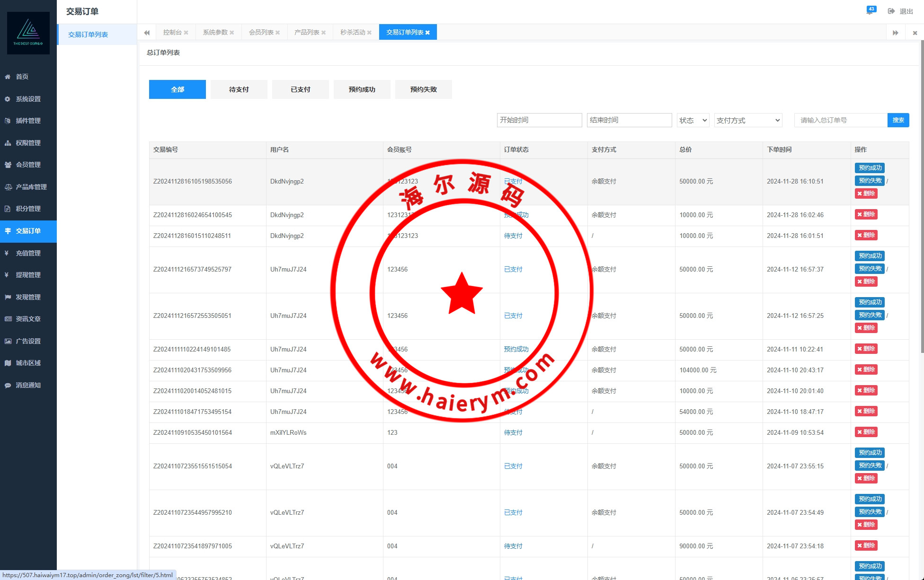Click the map icon for 城市区域

[8, 363]
